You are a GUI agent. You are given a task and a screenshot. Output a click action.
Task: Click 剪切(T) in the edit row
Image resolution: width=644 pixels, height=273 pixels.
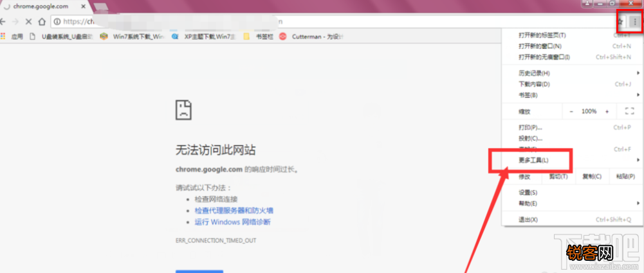click(x=558, y=177)
